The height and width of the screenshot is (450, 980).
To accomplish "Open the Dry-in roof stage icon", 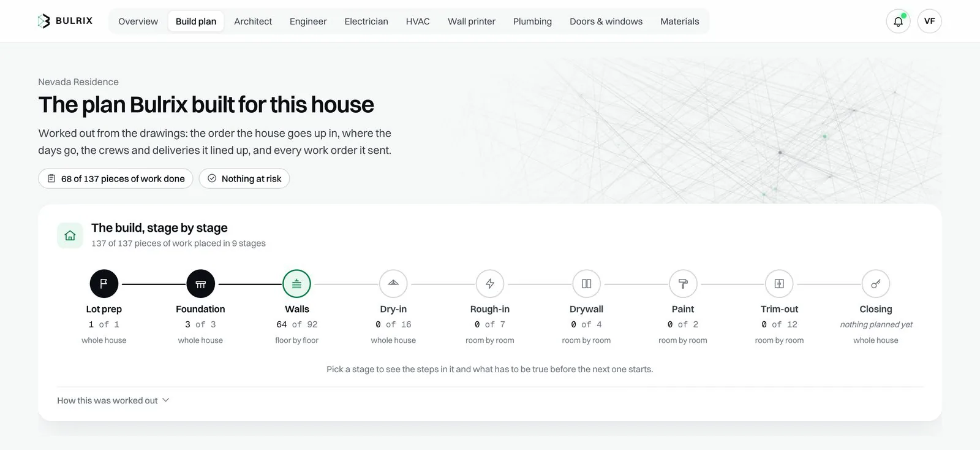I will [393, 284].
